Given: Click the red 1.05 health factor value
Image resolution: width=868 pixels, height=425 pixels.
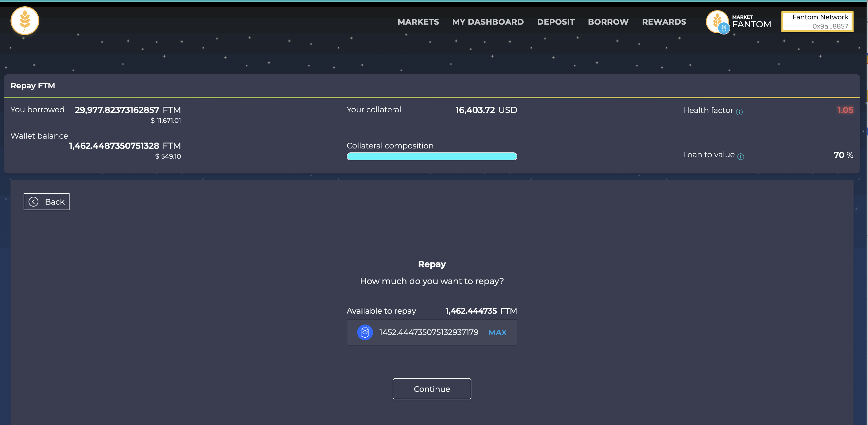Looking at the screenshot, I should (x=845, y=110).
